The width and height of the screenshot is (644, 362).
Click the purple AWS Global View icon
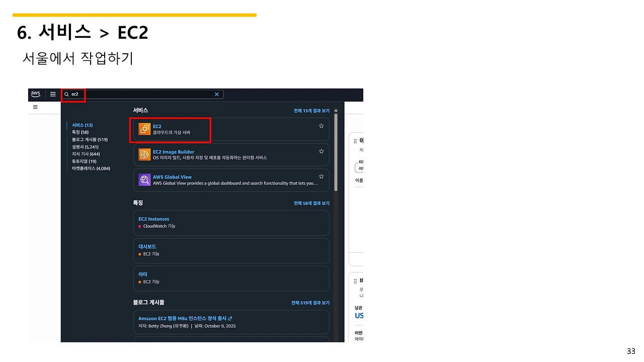point(144,180)
